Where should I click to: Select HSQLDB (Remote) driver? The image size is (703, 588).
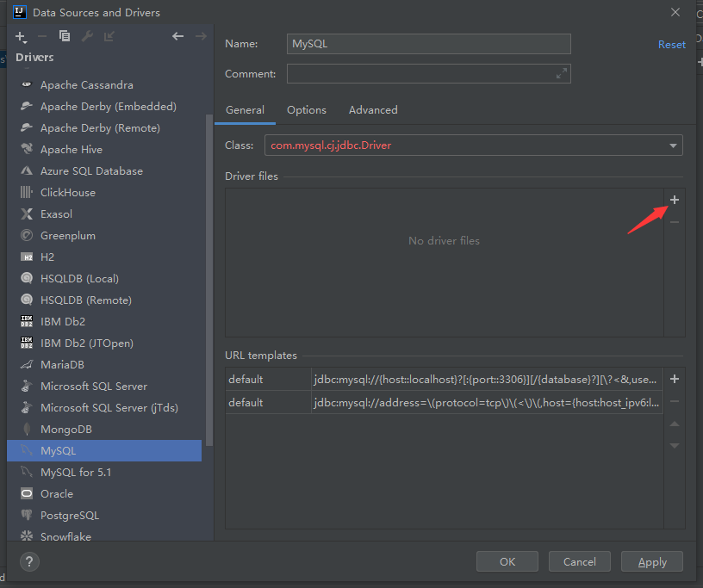pos(104,300)
